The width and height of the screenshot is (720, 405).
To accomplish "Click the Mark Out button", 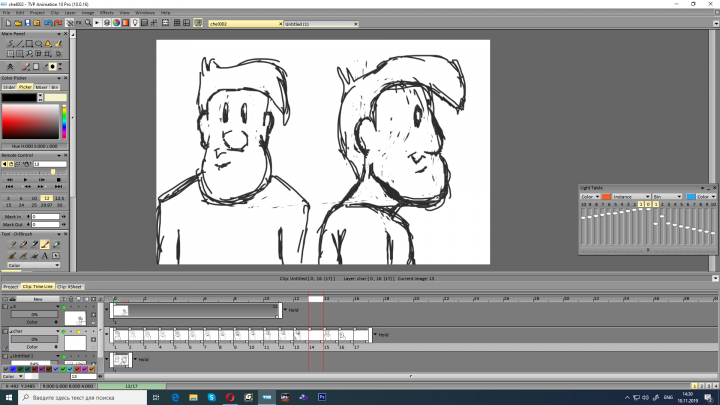I will click(13, 225).
